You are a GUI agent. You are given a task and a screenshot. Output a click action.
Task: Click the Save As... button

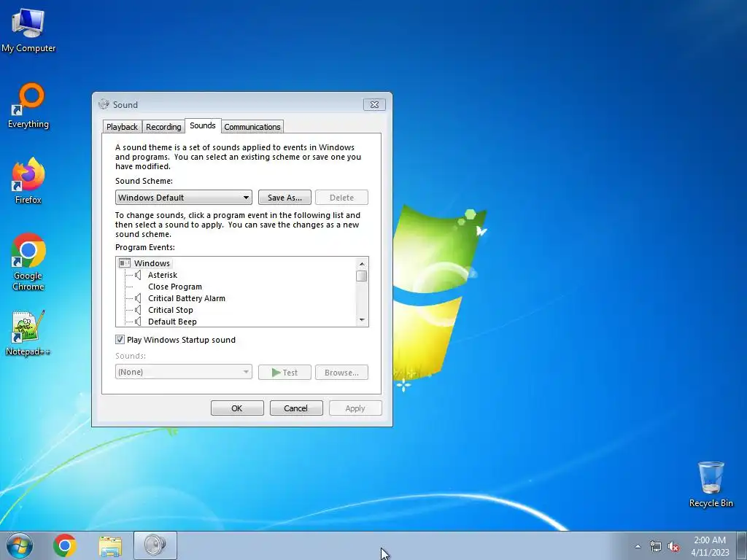point(285,197)
